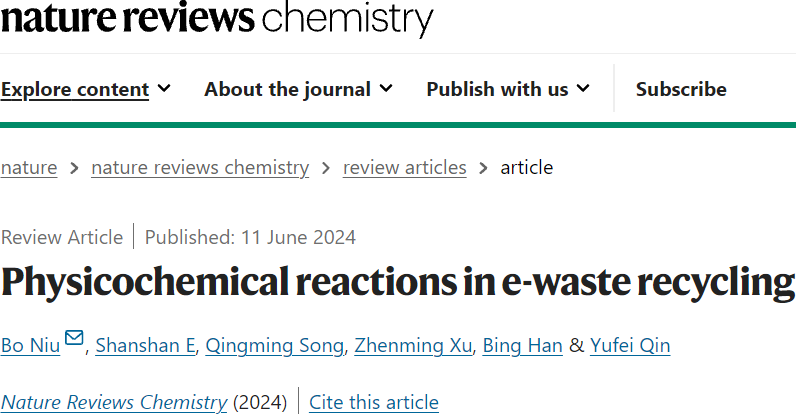Click Cite this article link
The height and width of the screenshot is (416, 796).
374,402
